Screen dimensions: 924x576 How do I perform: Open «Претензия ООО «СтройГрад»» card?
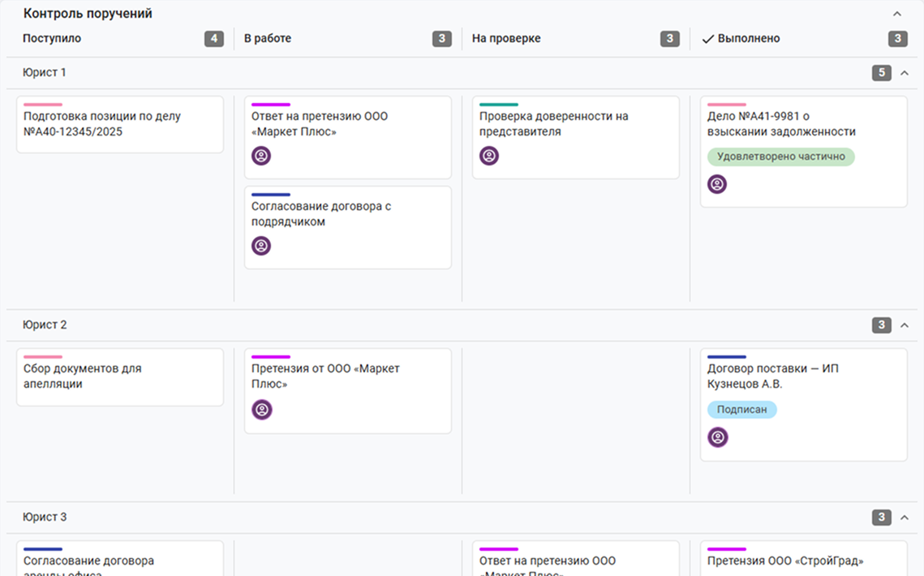click(804, 558)
